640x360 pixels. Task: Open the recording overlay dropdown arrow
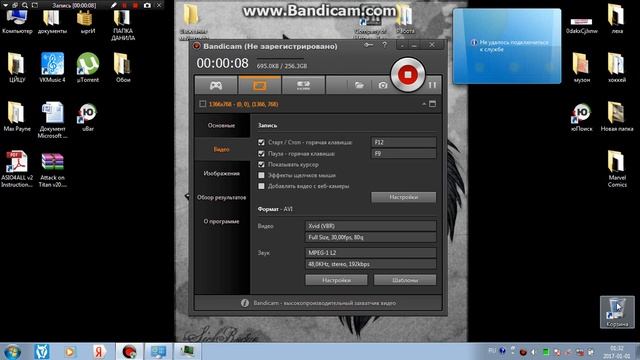tap(5, 5)
